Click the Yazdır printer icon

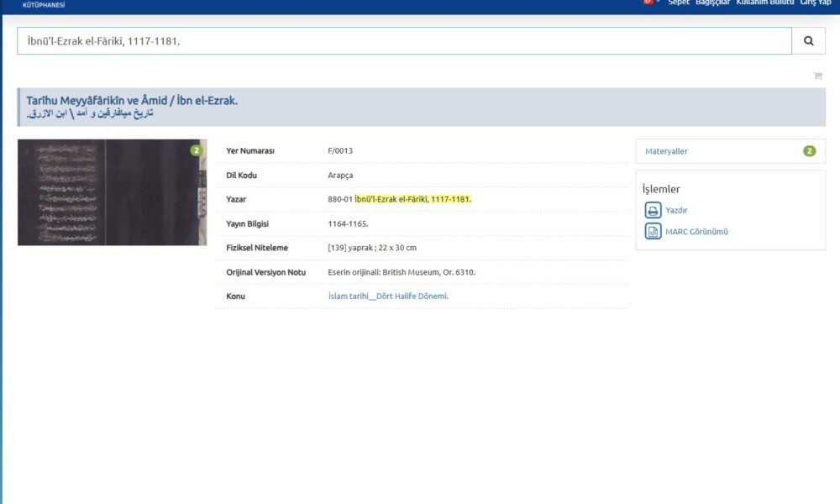(x=653, y=211)
